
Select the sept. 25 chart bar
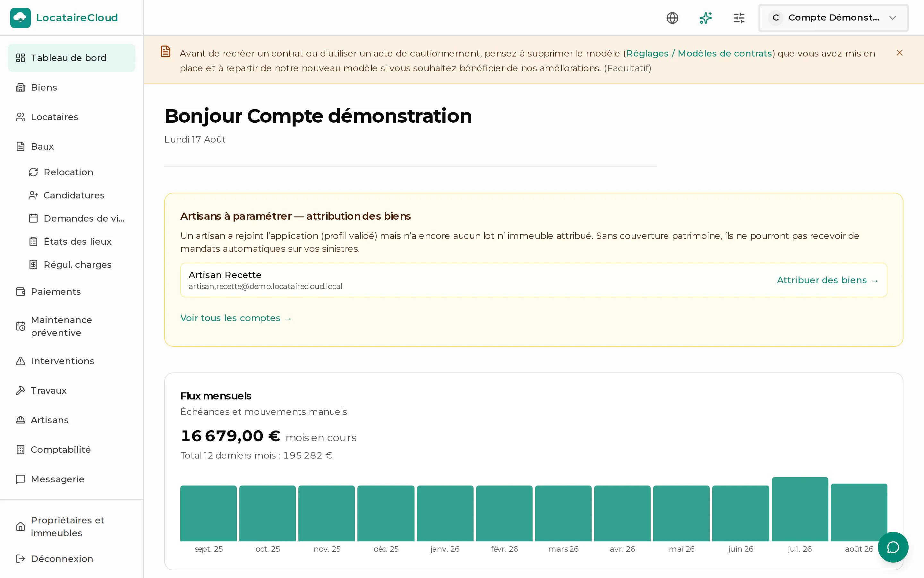click(x=209, y=513)
